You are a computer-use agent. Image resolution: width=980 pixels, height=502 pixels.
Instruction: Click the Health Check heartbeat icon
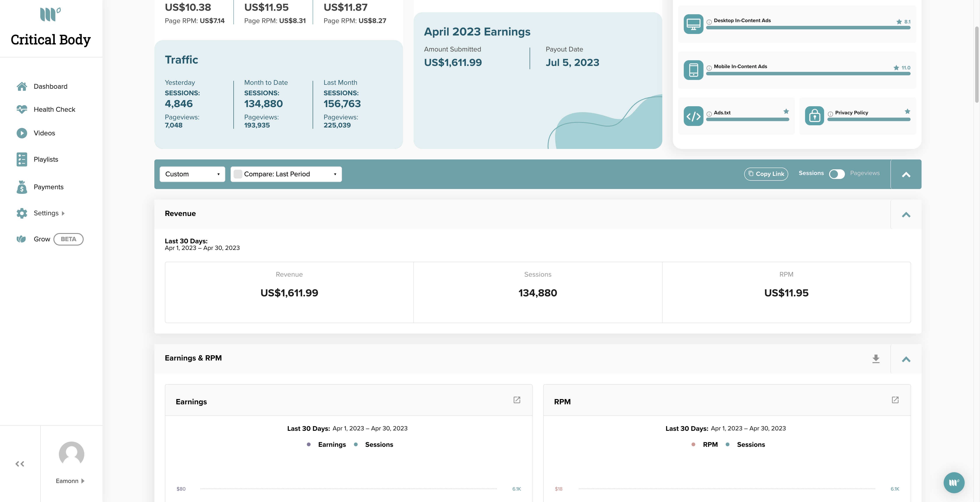tap(22, 109)
